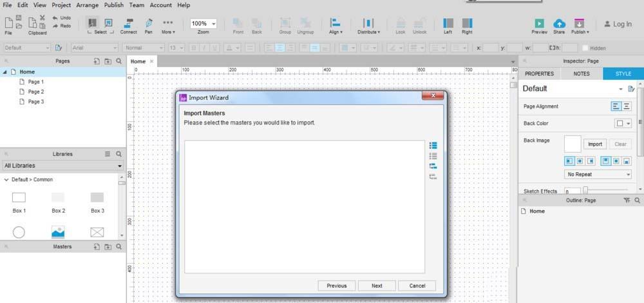Click Cancel in Import Wizard
The height and width of the screenshot is (303, 644).
coord(417,286)
